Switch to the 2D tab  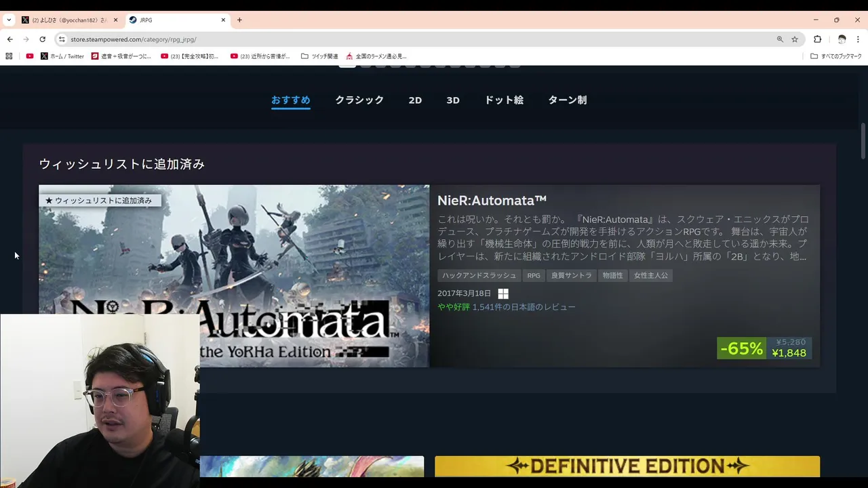pyautogui.click(x=415, y=100)
